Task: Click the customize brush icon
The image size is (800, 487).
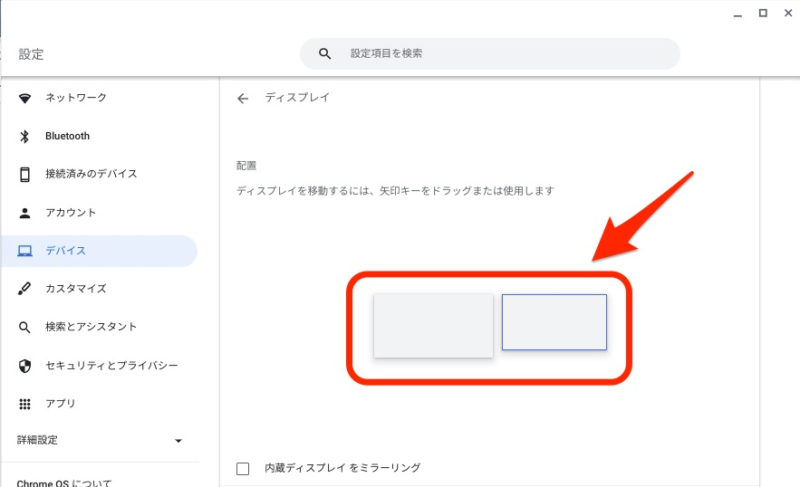Action: tap(24, 289)
